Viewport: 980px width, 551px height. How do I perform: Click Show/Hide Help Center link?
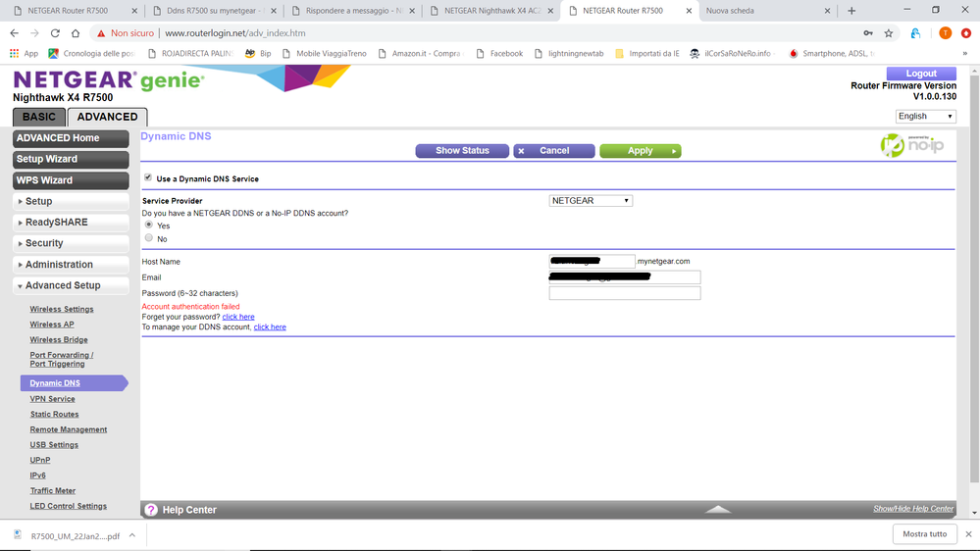tap(913, 509)
